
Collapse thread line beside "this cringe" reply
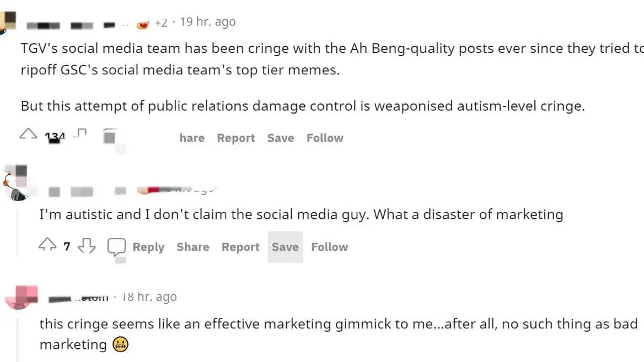coord(18,336)
